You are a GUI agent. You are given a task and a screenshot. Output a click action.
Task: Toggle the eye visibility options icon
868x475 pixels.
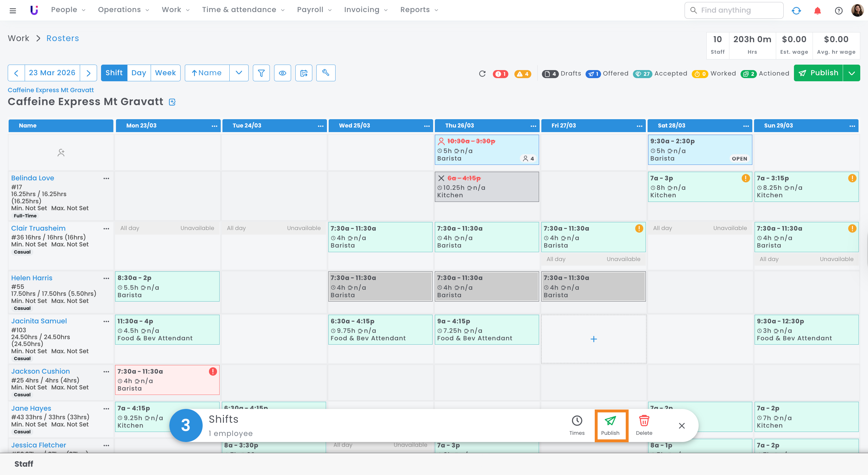click(x=282, y=73)
